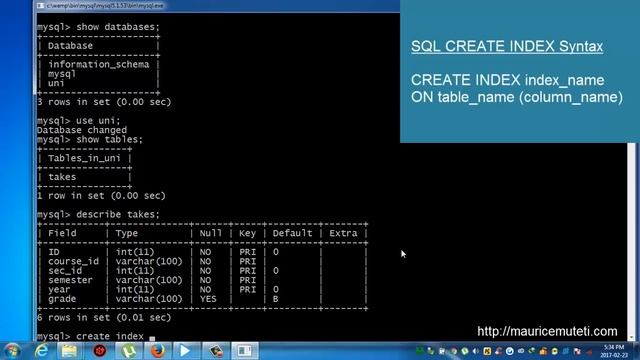Select the 'grade' field name cell
The image size is (640, 360).
pyautogui.click(x=62, y=299)
